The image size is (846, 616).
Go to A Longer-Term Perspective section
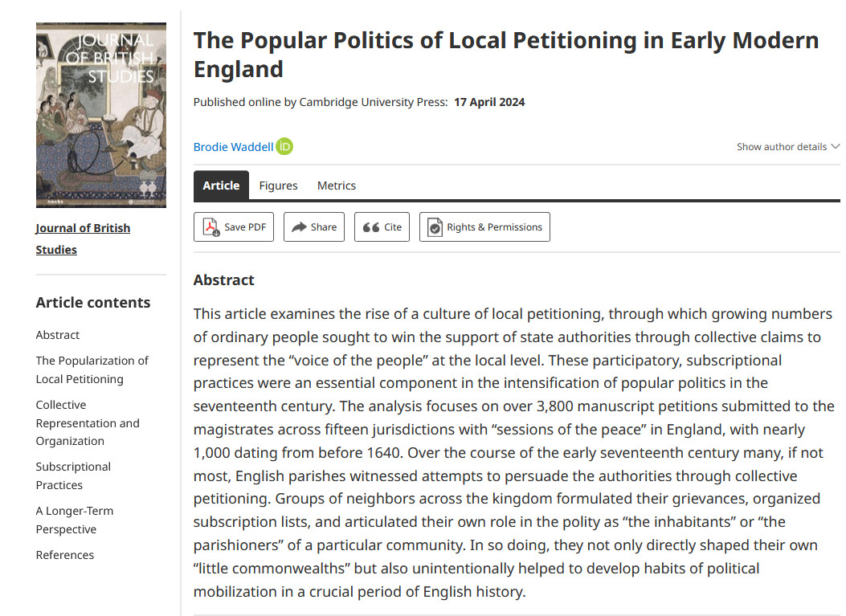pyautogui.click(x=75, y=520)
